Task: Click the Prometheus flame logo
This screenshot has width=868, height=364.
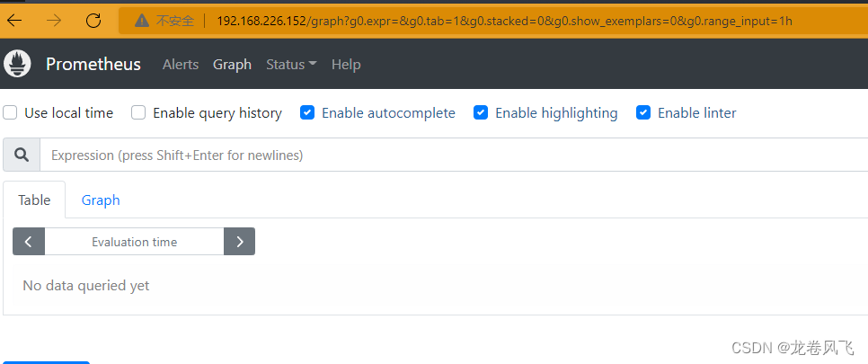Action: coord(17,64)
